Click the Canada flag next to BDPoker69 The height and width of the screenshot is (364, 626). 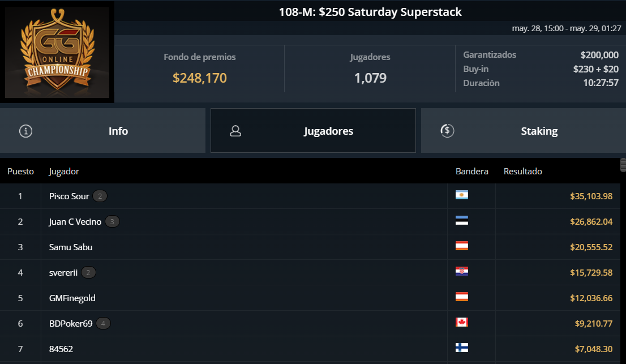click(x=461, y=323)
